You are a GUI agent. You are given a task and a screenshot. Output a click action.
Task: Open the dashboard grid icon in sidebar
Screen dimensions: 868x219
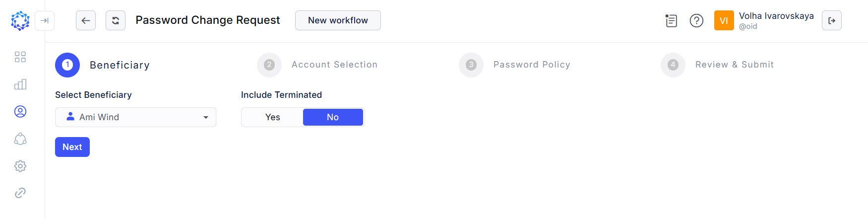20,57
